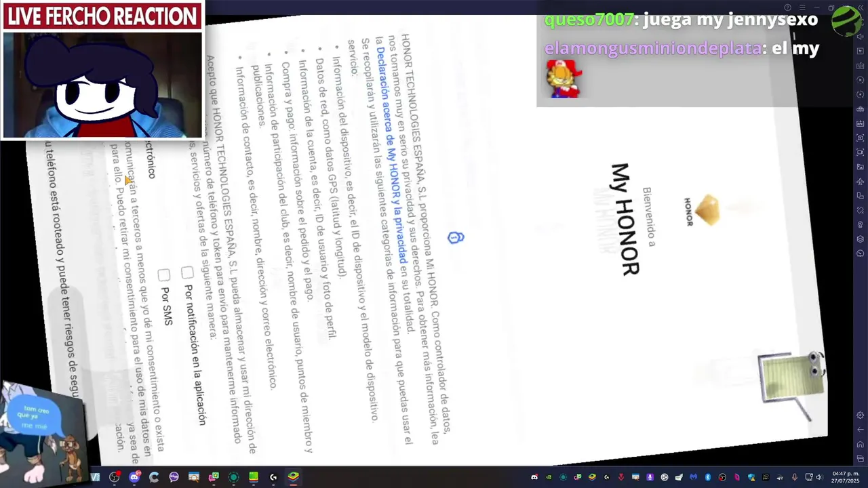Click the Android back arrow icon
868x488 pixels.
[x=861, y=430]
